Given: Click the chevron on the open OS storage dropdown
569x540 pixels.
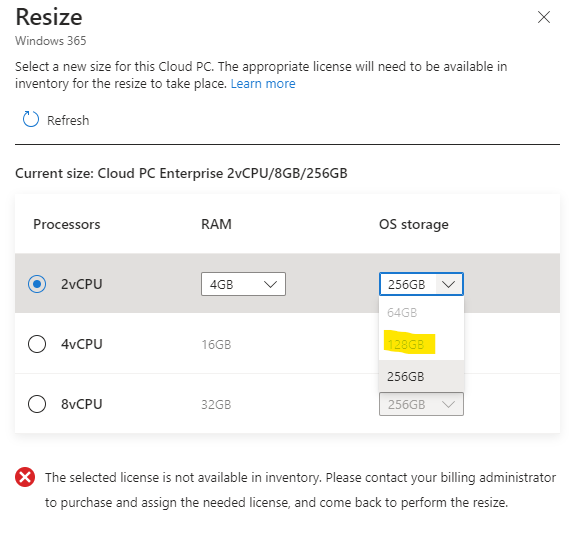Looking at the screenshot, I should (449, 284).
